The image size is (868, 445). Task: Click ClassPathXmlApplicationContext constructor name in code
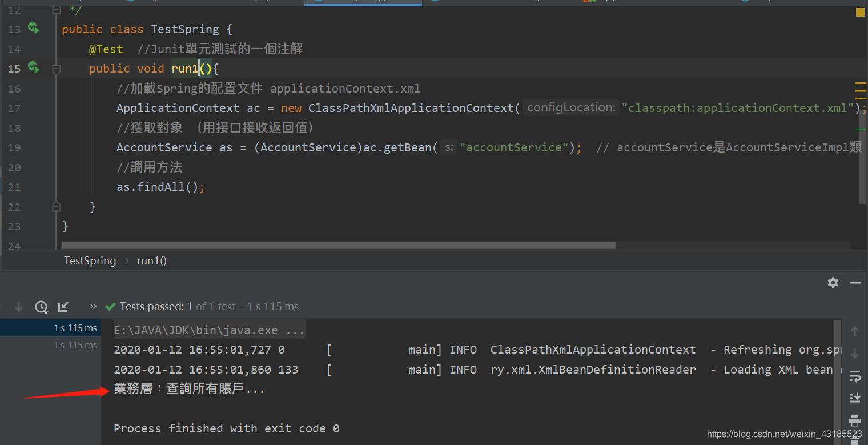click(411, 108)
